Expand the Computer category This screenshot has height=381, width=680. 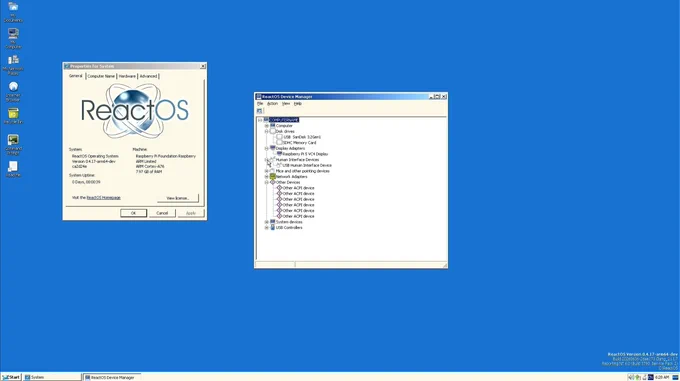coord(267,126)
